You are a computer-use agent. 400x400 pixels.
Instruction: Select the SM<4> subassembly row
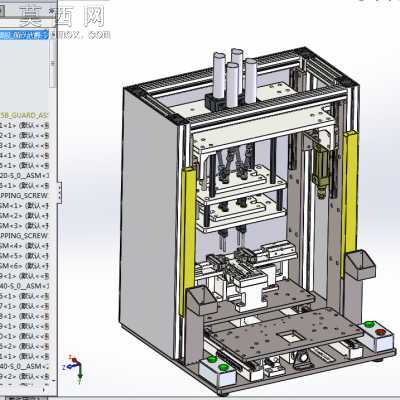24,246
